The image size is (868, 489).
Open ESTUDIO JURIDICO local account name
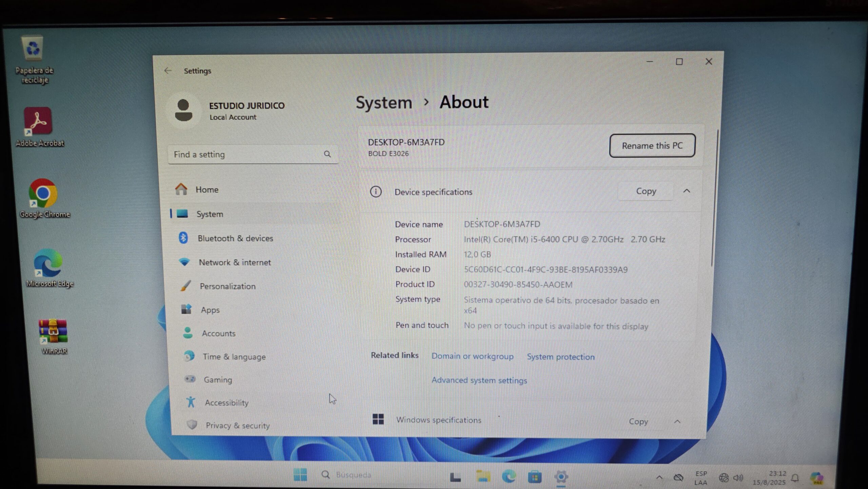[x=247, y=106]
